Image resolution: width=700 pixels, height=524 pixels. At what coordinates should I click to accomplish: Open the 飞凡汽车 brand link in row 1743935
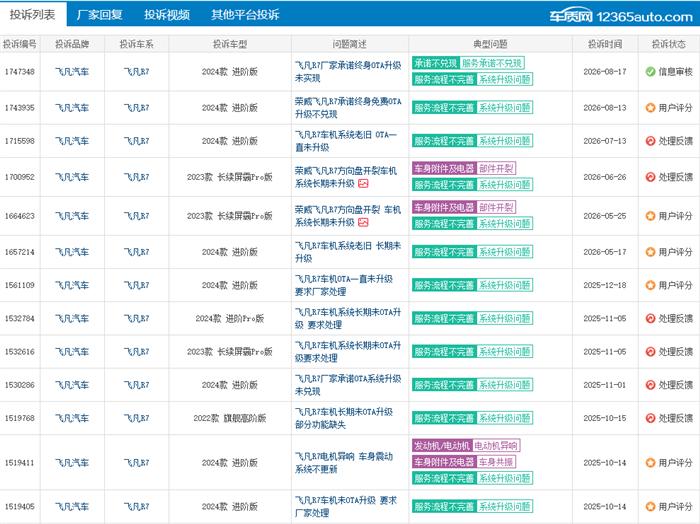click(72, 108)
